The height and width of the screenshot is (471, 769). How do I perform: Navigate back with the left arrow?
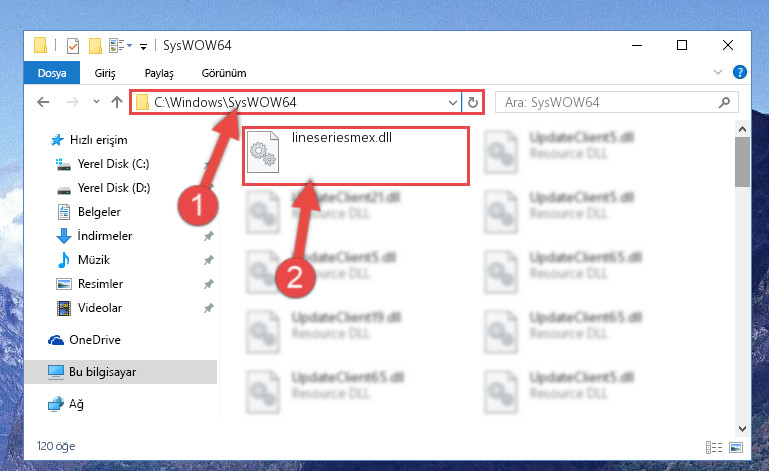(x=43, y=102)
